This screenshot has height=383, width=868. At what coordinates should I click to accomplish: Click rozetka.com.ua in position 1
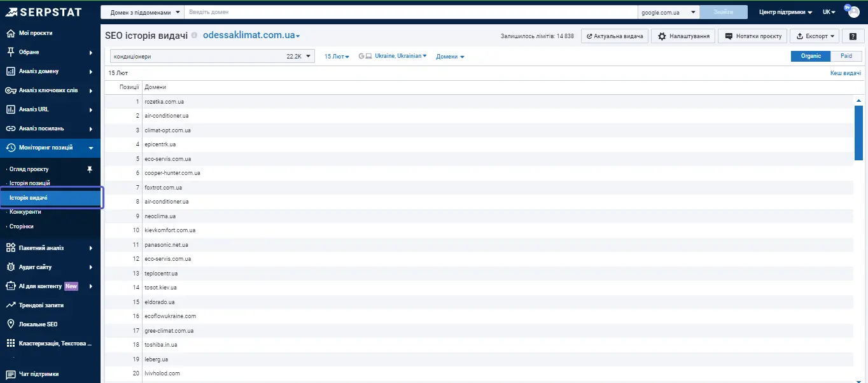(164, 102)
